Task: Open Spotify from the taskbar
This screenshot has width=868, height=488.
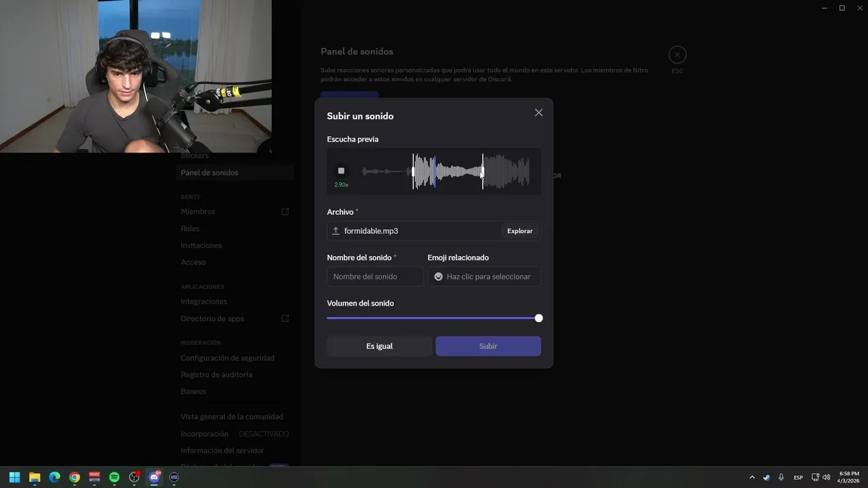Action: tap(114, 477)
